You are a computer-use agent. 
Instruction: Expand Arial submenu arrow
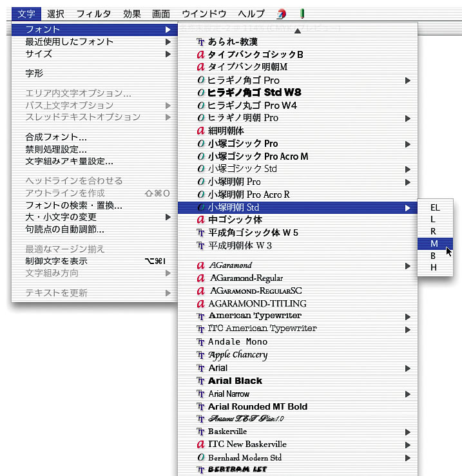point(408,368)
